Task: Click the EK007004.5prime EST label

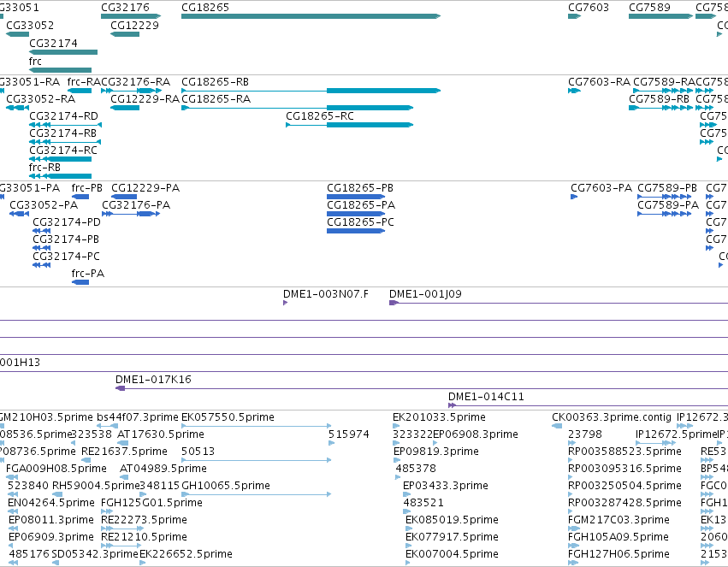Action: tap(452, 554)
